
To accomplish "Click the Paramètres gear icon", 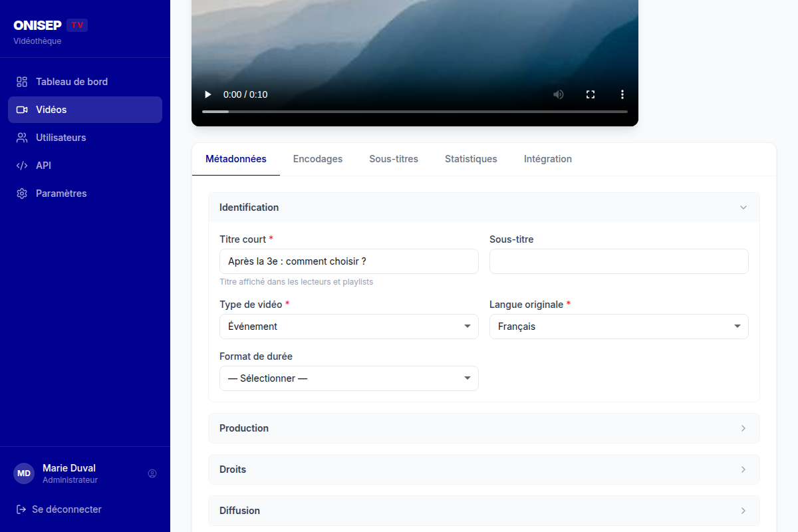I will pos(22,194).
